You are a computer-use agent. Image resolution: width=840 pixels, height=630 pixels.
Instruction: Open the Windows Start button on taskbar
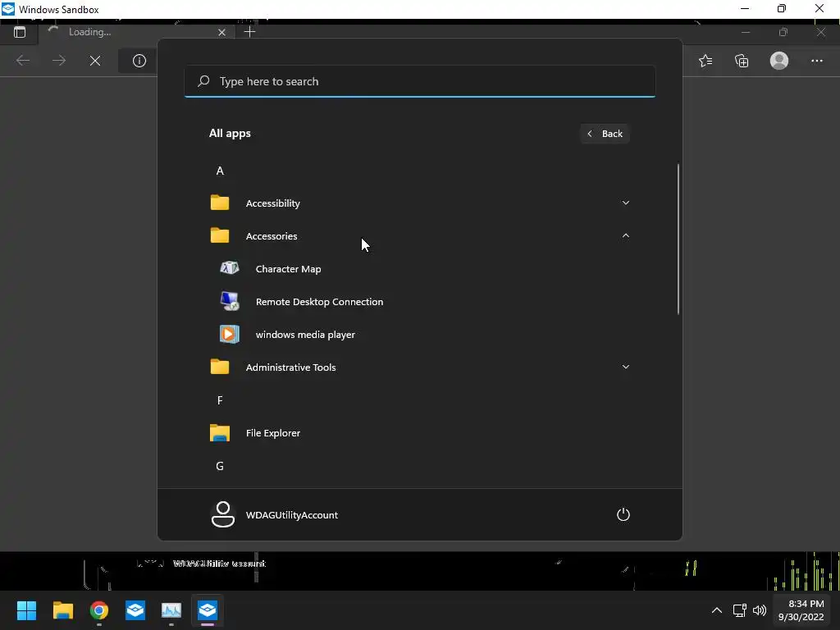26,610
